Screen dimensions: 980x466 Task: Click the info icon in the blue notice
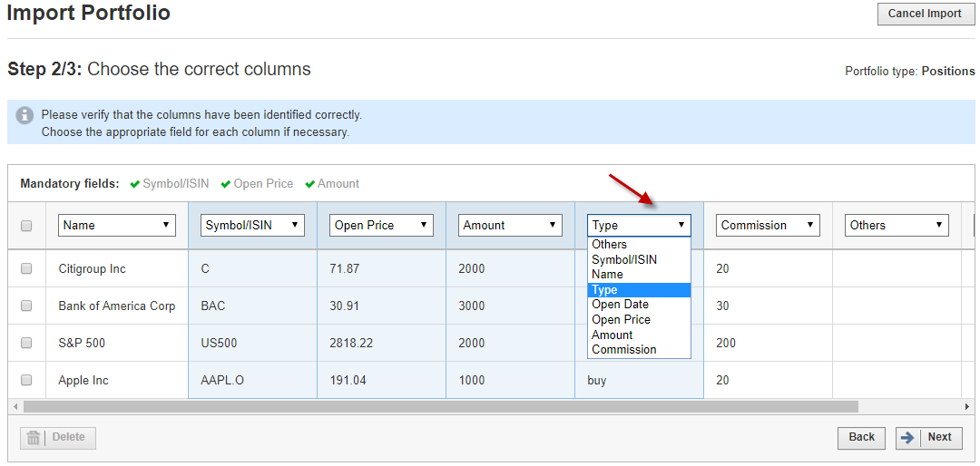click(25, 116)
